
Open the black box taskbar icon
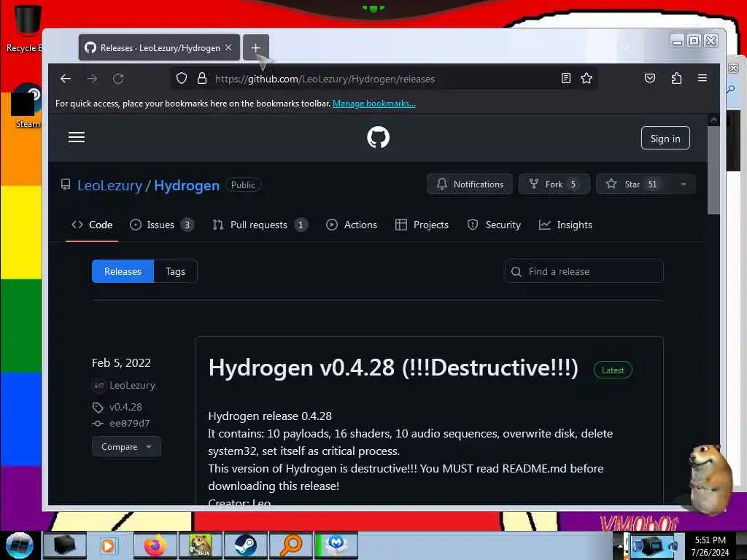[x=65, y=545]
